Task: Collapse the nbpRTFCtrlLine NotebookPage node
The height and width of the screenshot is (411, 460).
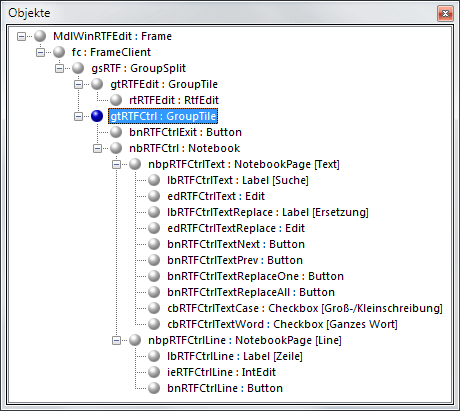Action: (116, 340)
